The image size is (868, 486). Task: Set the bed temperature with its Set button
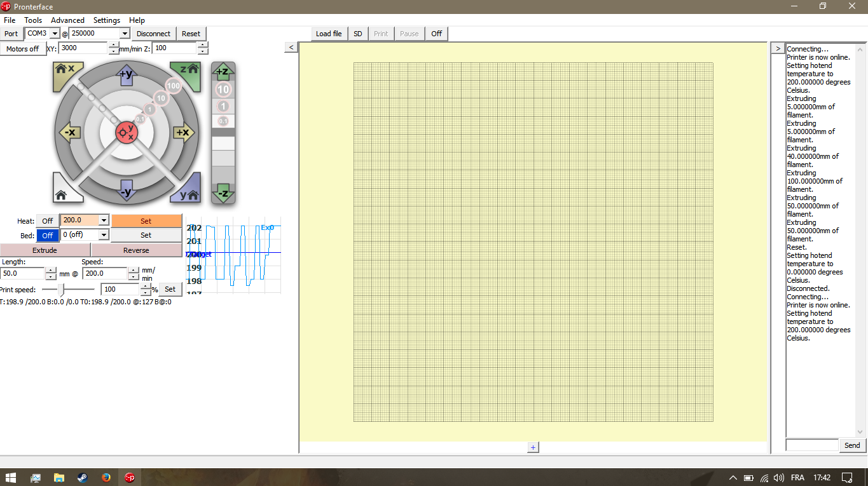[146, 235]
